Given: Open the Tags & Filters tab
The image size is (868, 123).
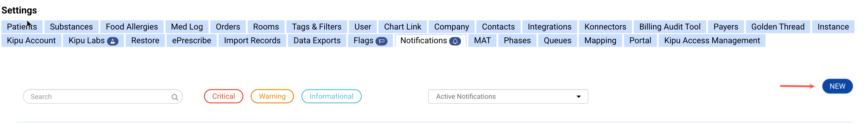Looking at the screenshot, I should click(x=316, y=27).
